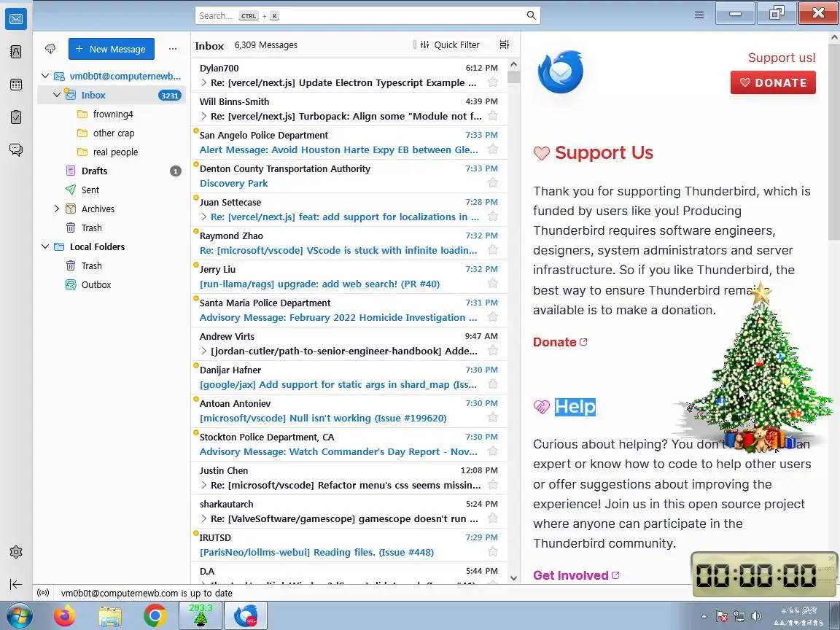The width and height of the screenshot is (840, 630).
Task: Open the Drafts folder
Action: (112, 171)
